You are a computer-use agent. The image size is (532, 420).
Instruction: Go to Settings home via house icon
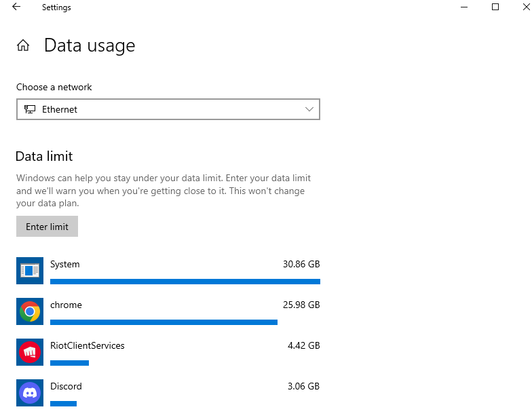23,45
